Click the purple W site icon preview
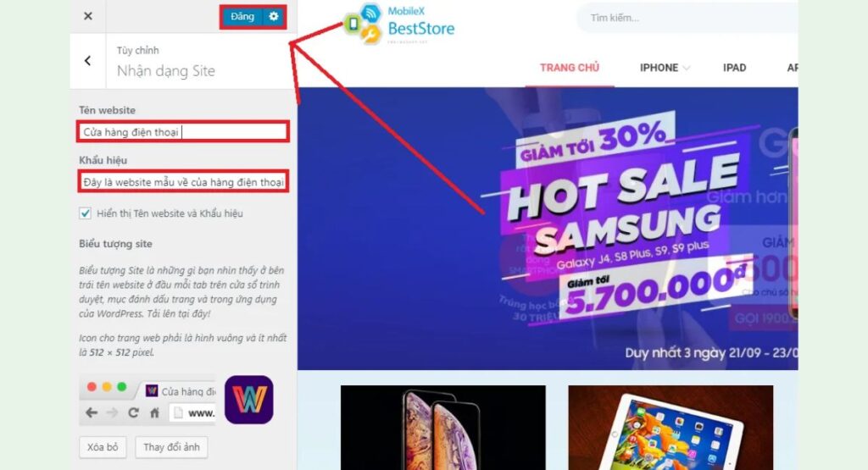The width and height of the screenshot is (868, 470). point(249,400)
